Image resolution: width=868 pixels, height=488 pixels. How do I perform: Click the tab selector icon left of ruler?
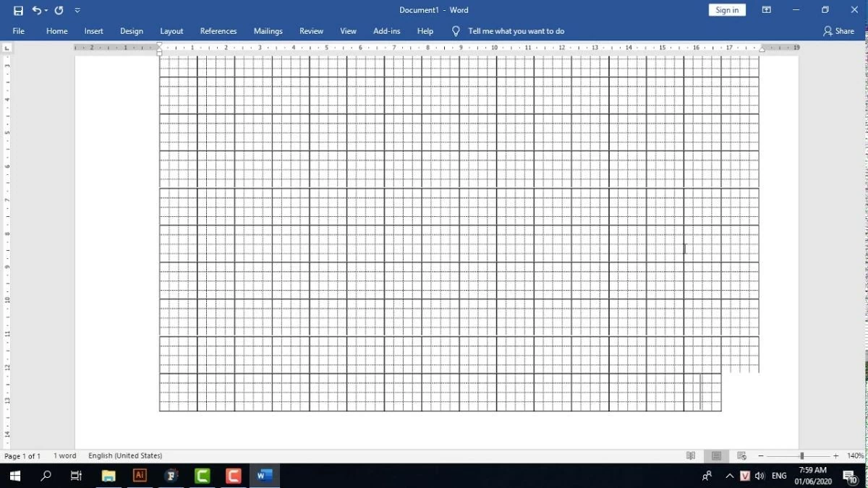tap(7, 48)
